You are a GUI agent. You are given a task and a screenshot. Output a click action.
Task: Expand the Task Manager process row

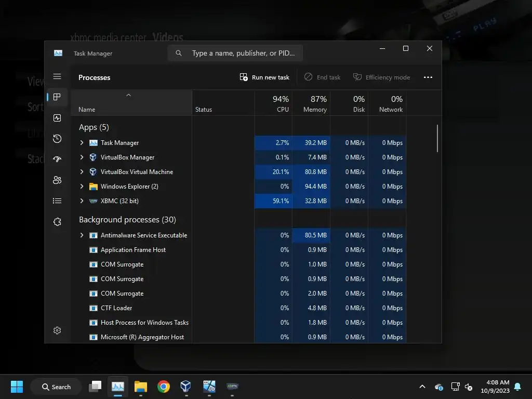(x=82, y=142)
